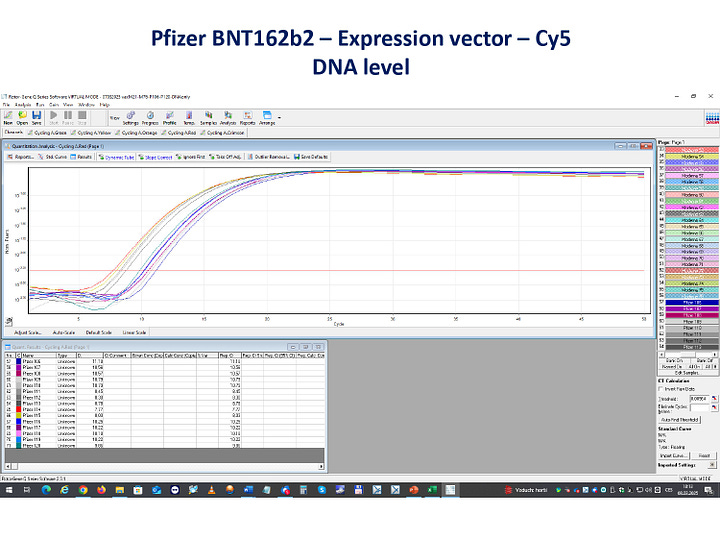Toggle the Dynamic Tube option
The height and width of the screenshot is (540, 720).
point(116,157)
